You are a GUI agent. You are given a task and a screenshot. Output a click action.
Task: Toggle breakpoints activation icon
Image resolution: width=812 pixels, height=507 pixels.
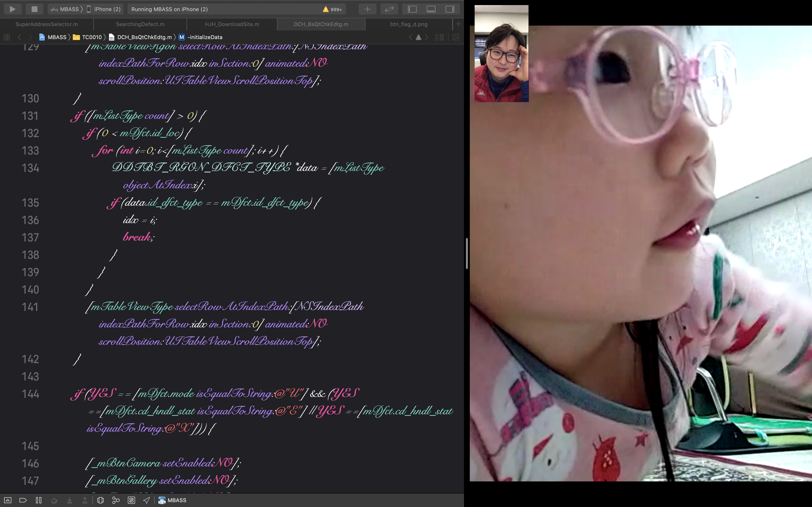tap(23, 500)
